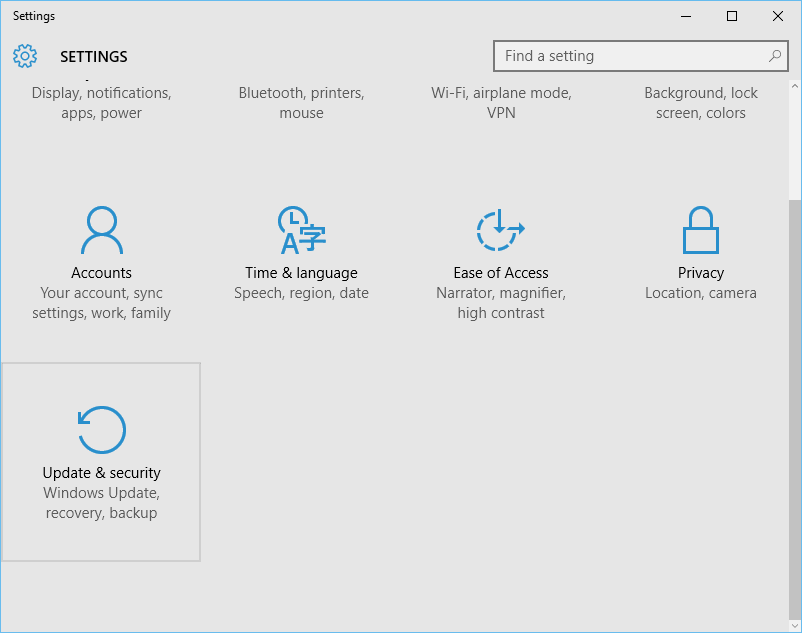Click the search magnifier in Find a setting
The image size is (802, 633).
775,56
